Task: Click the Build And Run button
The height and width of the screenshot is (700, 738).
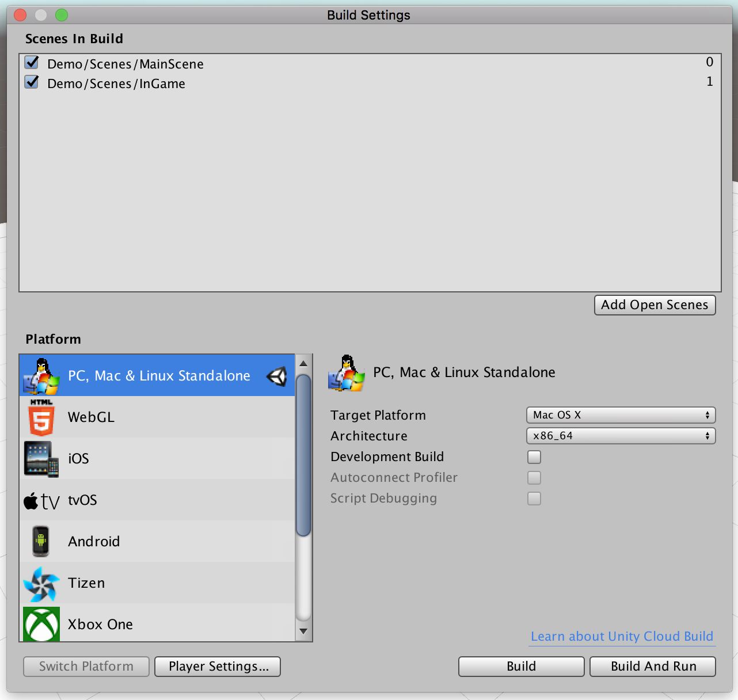Action: (653, 667)
